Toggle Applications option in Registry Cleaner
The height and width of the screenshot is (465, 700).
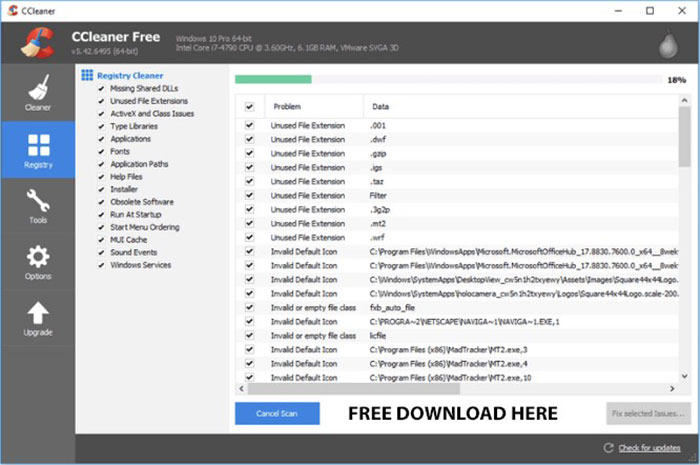pos(101,139)
